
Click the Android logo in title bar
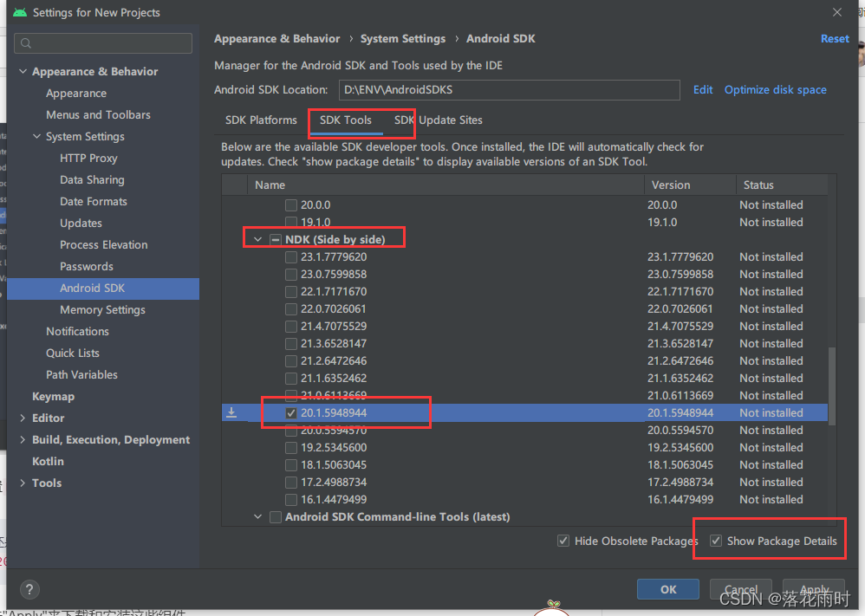point(20,12)
